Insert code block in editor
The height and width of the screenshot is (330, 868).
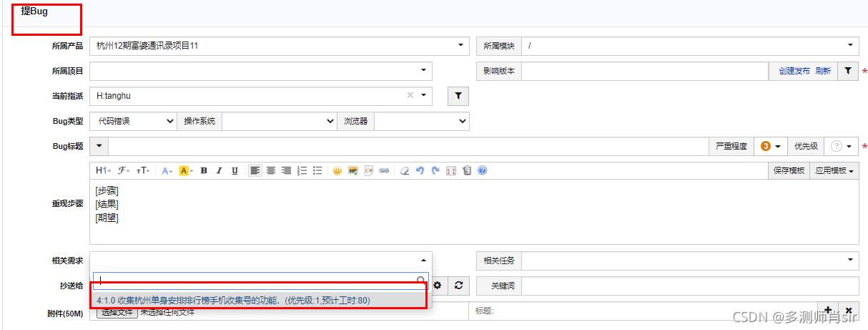tap(369, 170)
